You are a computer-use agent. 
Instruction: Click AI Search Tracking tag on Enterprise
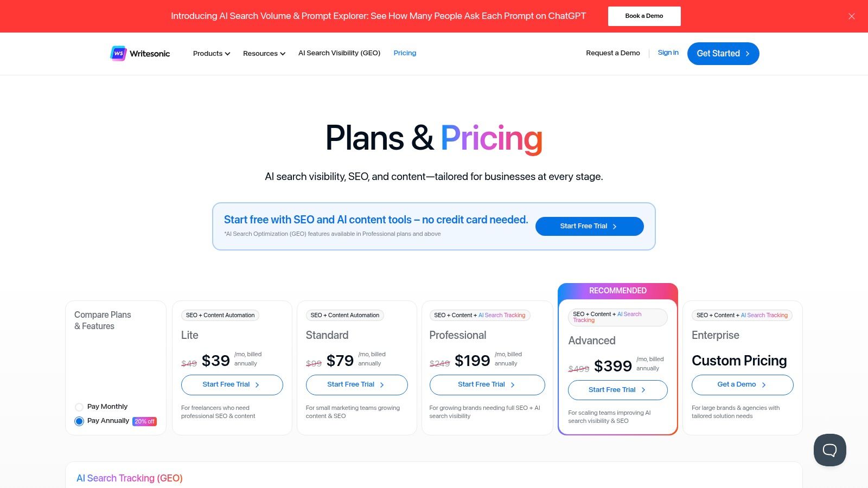(x=764, y=315)
